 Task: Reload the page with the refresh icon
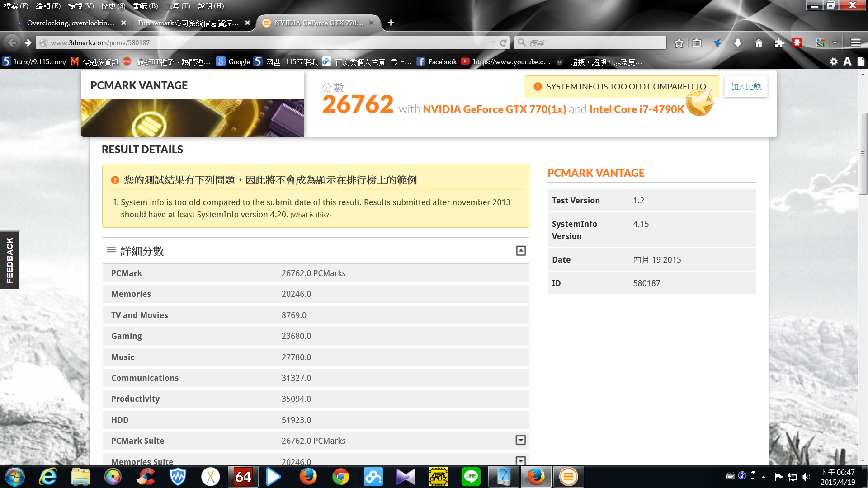tap(503, 42)
